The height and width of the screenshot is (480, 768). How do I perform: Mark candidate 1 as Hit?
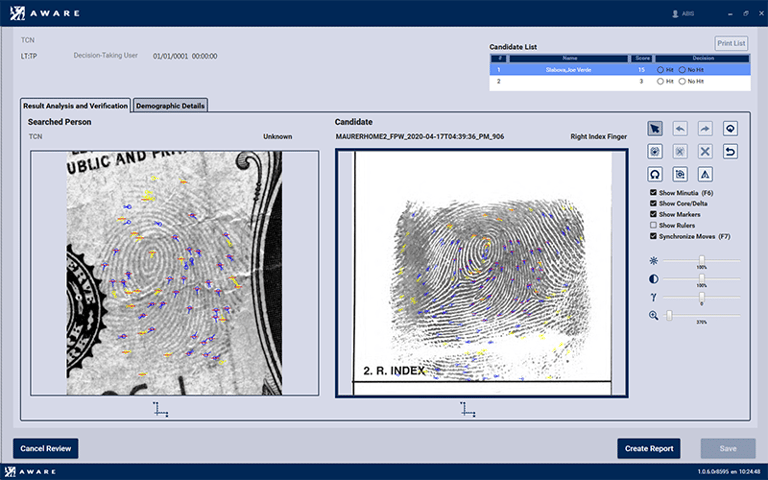click(x=661, y=70)
